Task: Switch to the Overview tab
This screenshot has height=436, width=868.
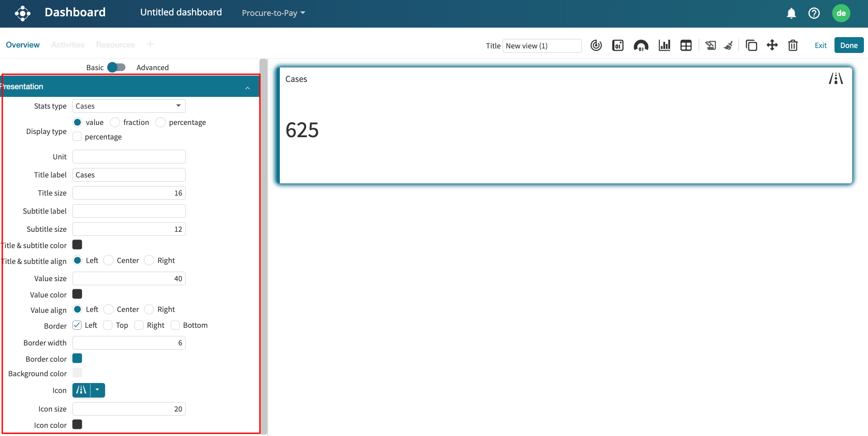Action: (x=23, y=45)
